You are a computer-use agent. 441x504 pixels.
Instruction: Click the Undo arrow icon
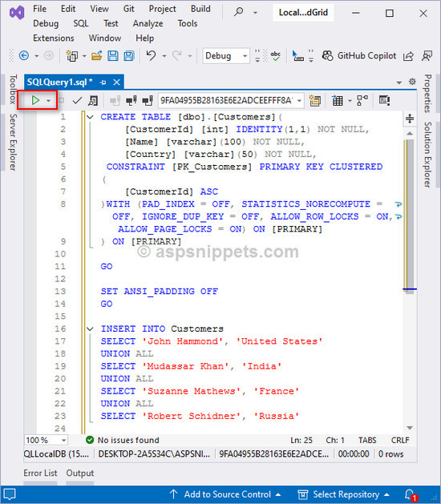click(151, 55)
